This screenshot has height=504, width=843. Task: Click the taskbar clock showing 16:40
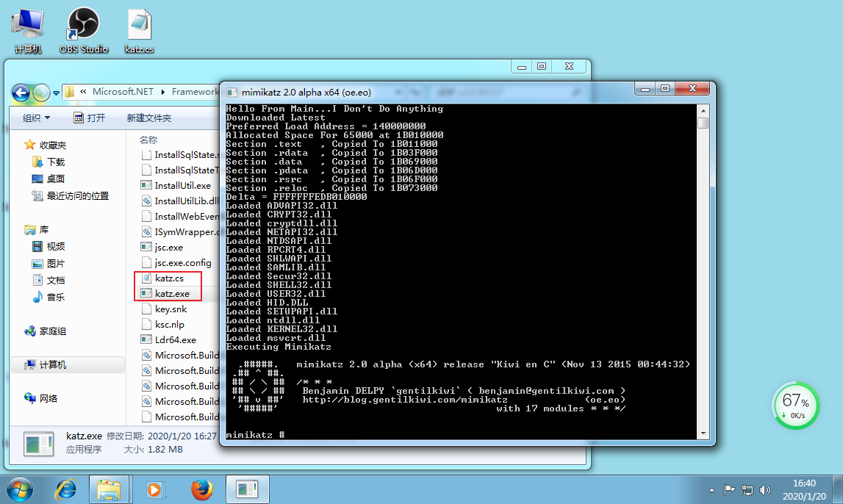[x=804, y=489]
